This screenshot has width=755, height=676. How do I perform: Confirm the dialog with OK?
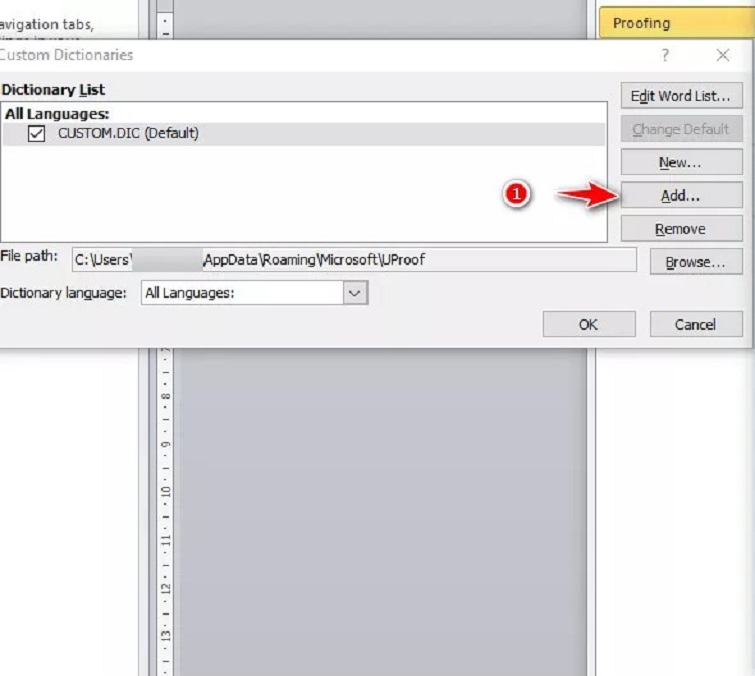(x=589, y=324)
